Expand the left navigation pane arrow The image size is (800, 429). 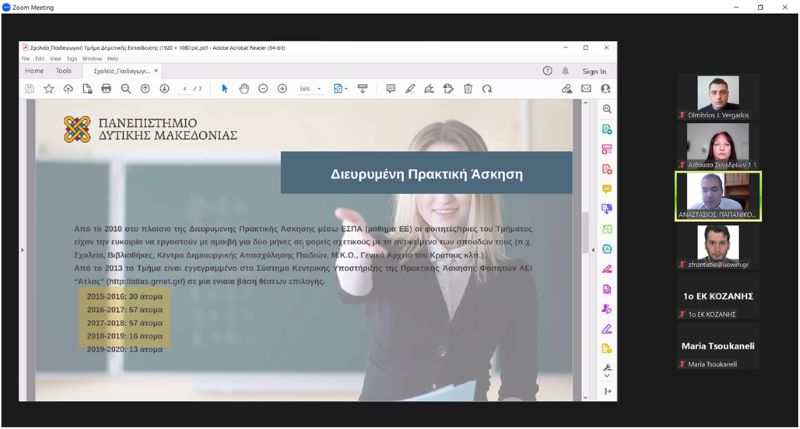[23, 249]
